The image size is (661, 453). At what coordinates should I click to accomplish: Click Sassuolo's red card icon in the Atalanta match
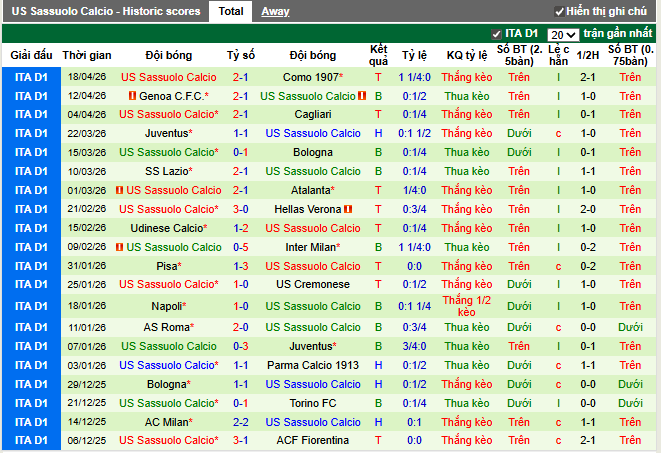119,191
